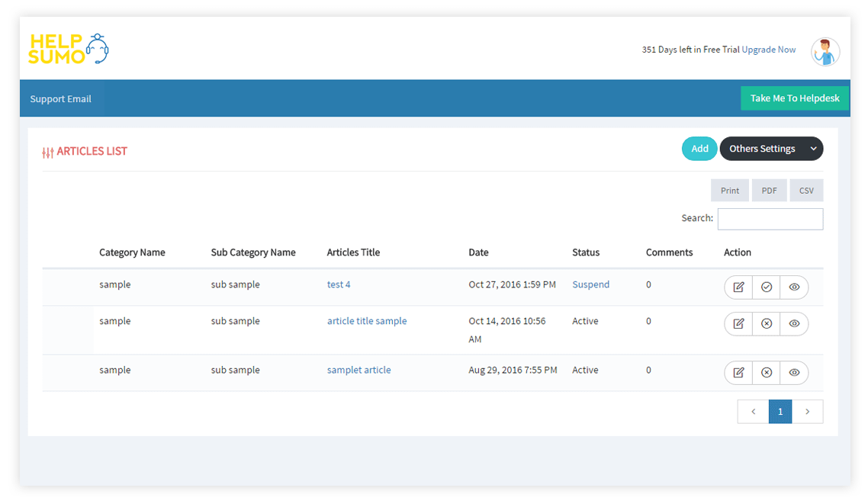Click Active status in article title sample row

click(x=585, y=321)
